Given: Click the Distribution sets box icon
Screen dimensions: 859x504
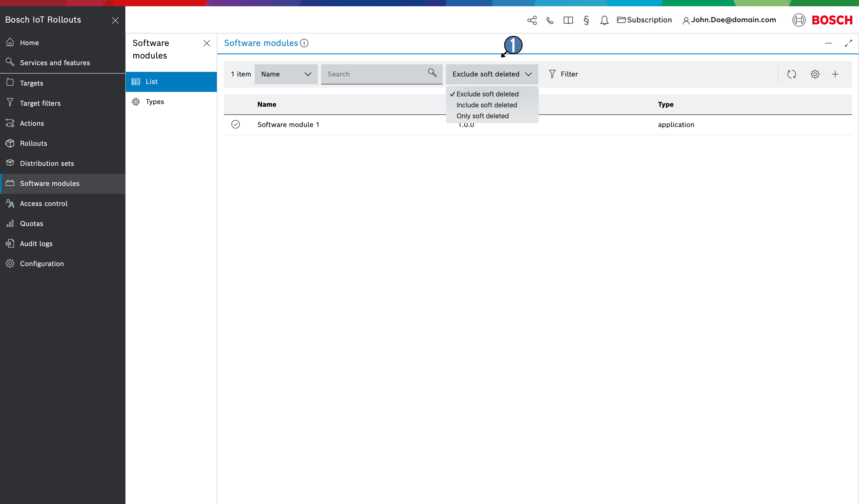Looking at the screenshot, I should point(10,163).
